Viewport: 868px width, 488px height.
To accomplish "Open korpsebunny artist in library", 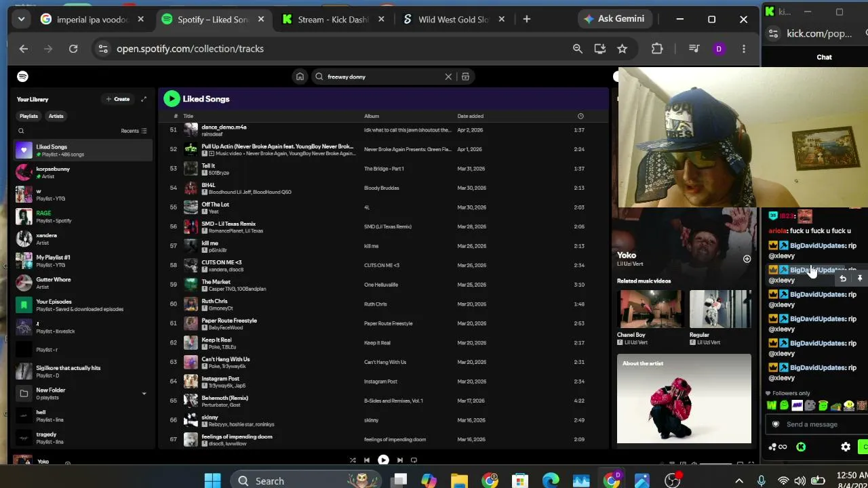I will pos(83,172).
